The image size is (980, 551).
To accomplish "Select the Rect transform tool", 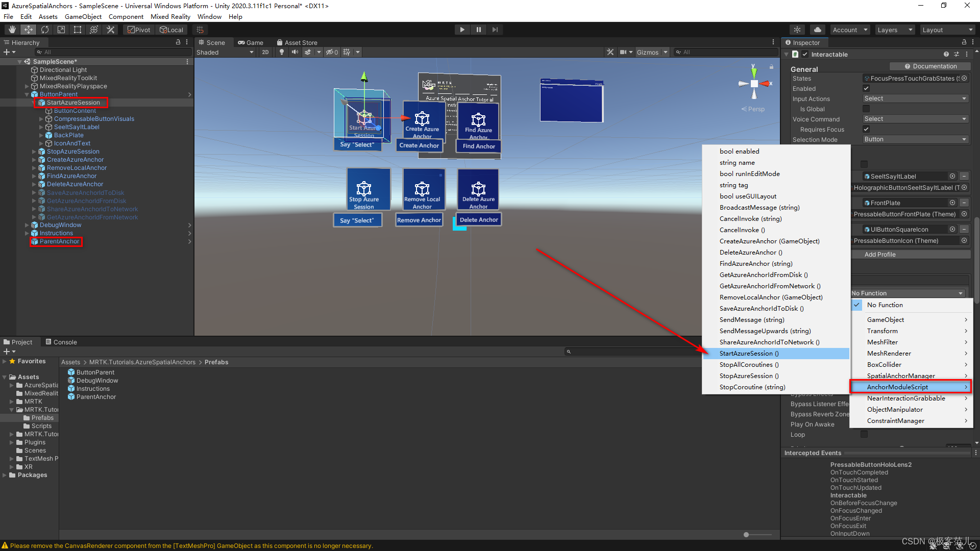I will point(78,30).
